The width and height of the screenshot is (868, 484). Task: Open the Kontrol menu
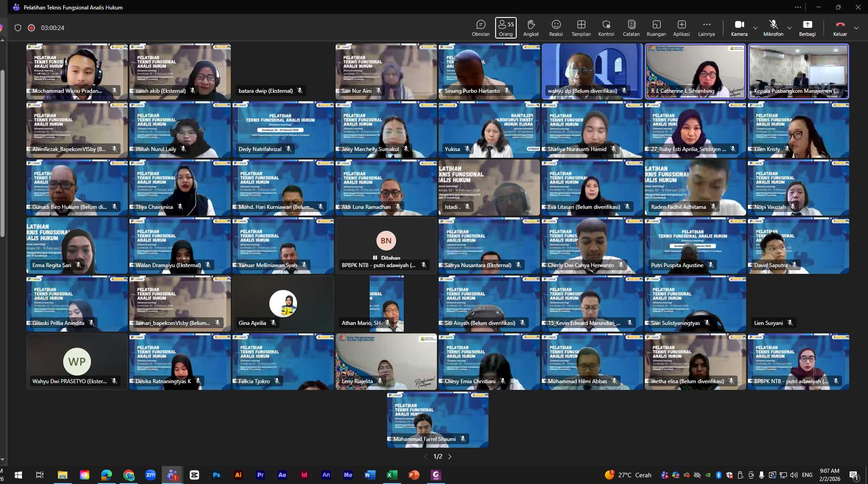click(x=606, y=28)
